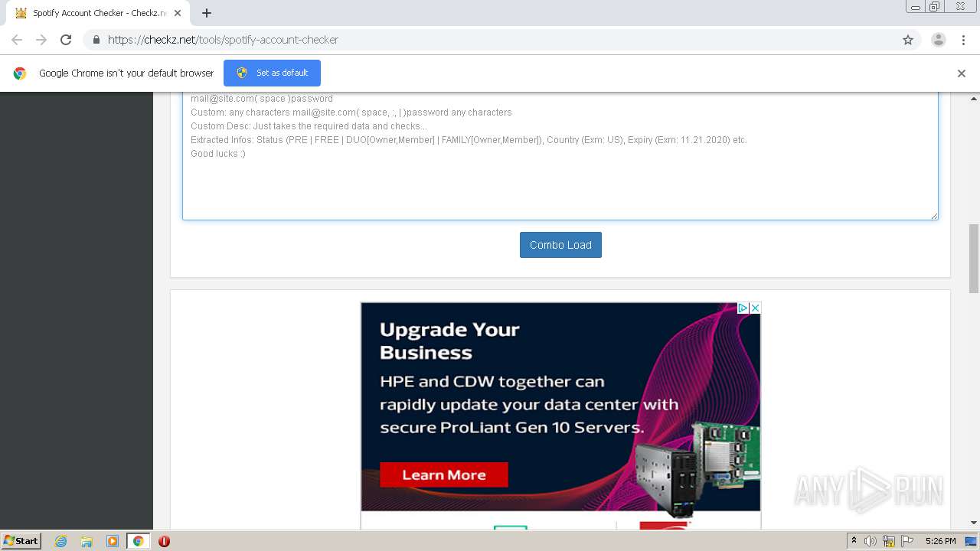
Task: Click the Action Center flag icon
Action: [x=906, y=541]
